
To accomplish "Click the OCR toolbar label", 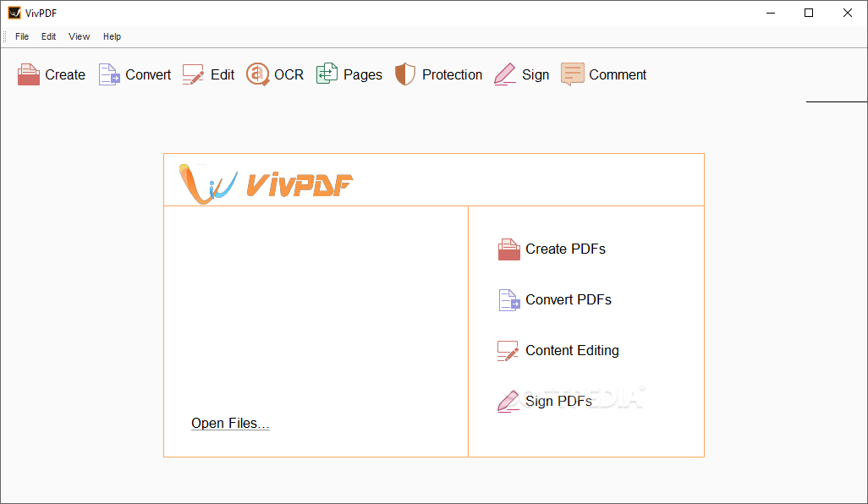I will click(x=289, y=74).
